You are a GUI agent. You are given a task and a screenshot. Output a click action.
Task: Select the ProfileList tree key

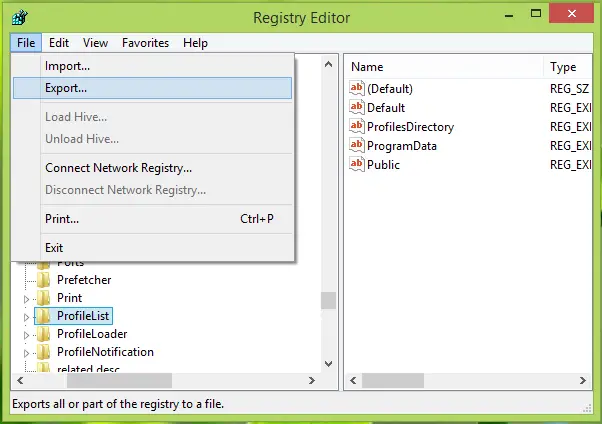(83, 316)
